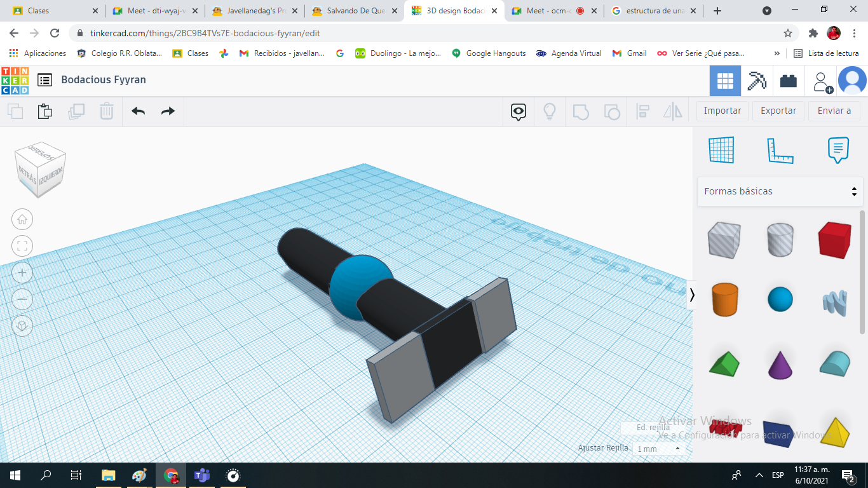Viewport: 868px width, 488px height.
Task: Zoom in with the plus button
Action: coord(22,273)
